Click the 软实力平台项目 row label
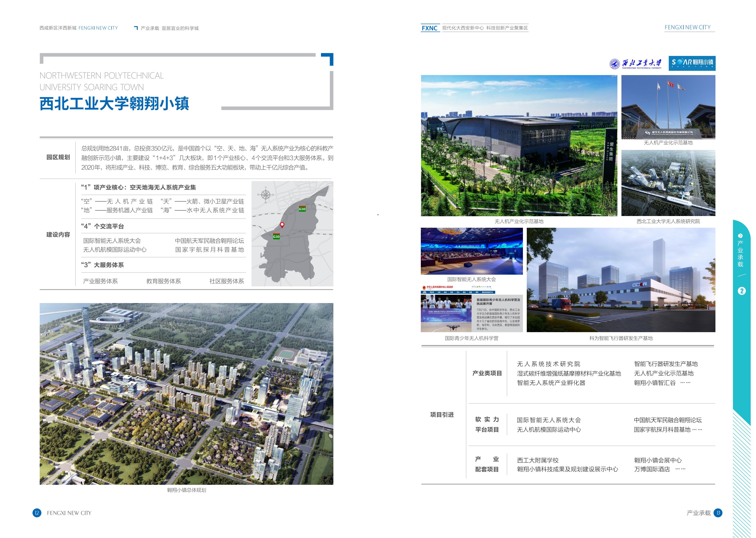The image size is (756, 538). pyautogui.click(x=487, y=425)
